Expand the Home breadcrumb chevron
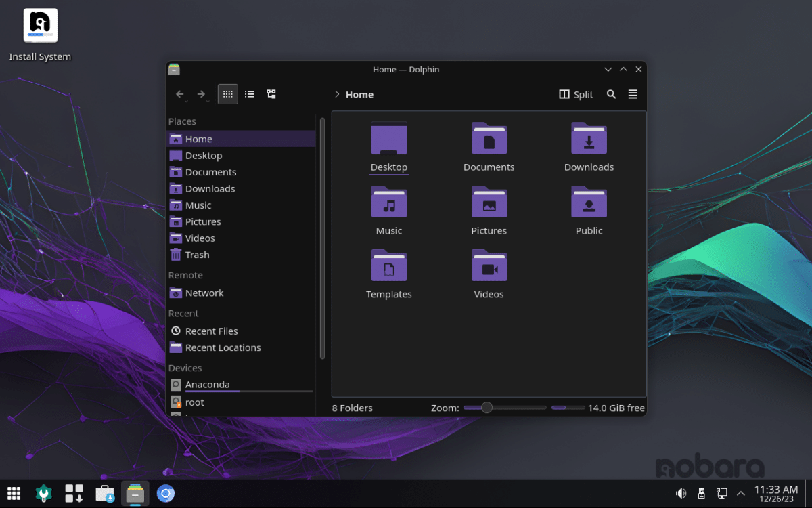Screen dimensions: 812x508 click(336, 95)
